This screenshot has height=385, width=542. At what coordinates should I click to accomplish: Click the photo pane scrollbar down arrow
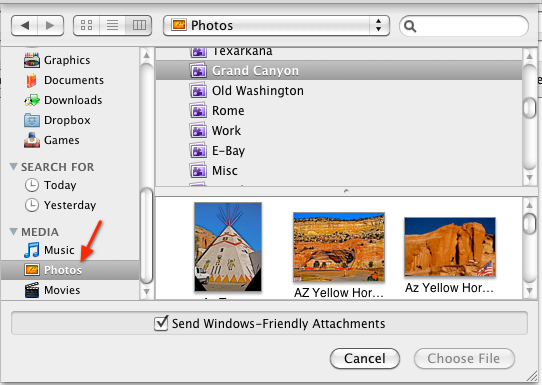(529, 291)
